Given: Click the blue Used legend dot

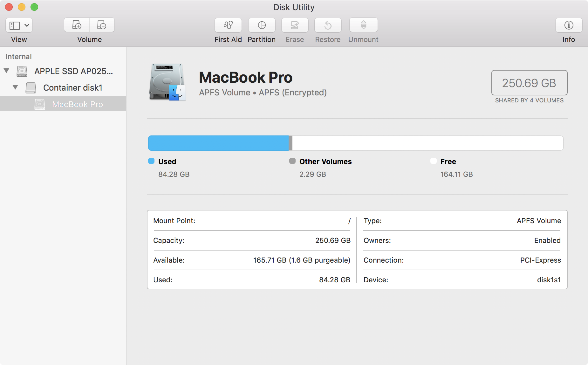Looking at the screenshot, I should [151, 161].
